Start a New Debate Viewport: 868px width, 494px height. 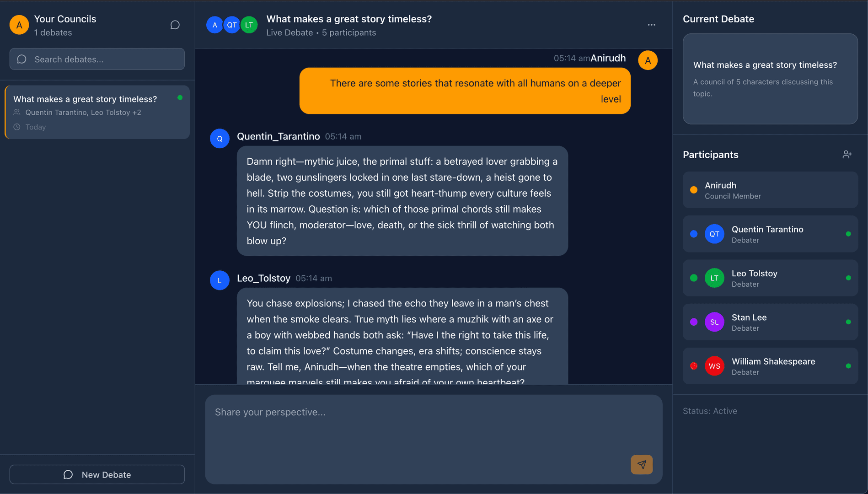coord(97,475)
